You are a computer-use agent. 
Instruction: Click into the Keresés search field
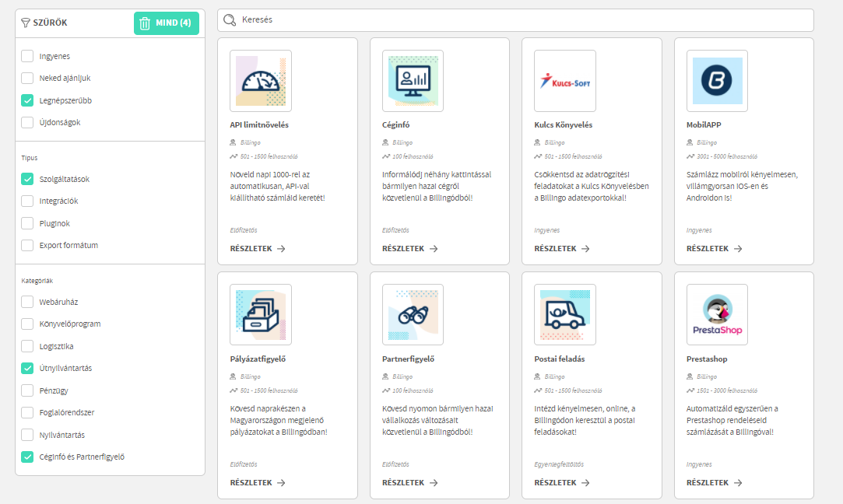point(515,20)
